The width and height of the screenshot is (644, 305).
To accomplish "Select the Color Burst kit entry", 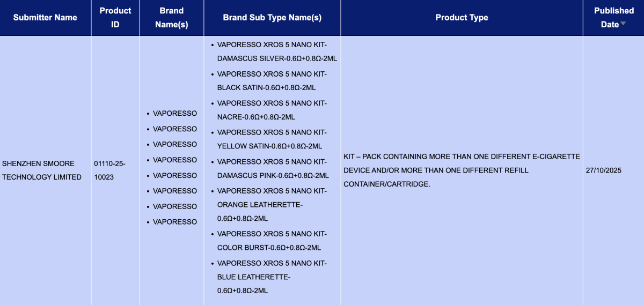I will click(272, 241).
